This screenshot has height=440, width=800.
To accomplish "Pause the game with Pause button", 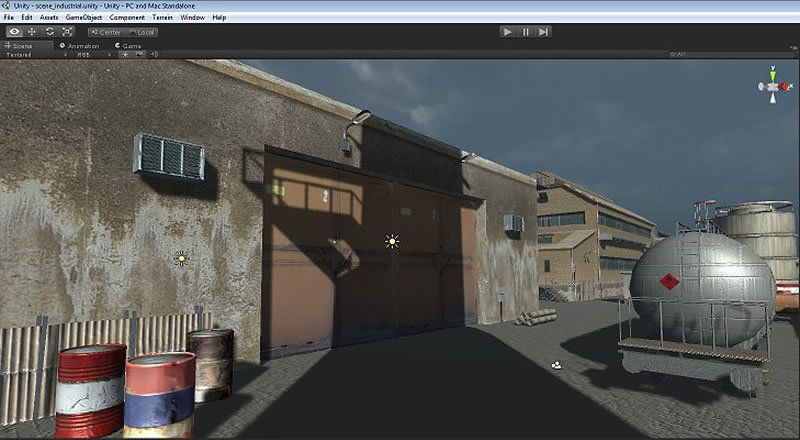I will pyautogui.click(x=526, y=32).
